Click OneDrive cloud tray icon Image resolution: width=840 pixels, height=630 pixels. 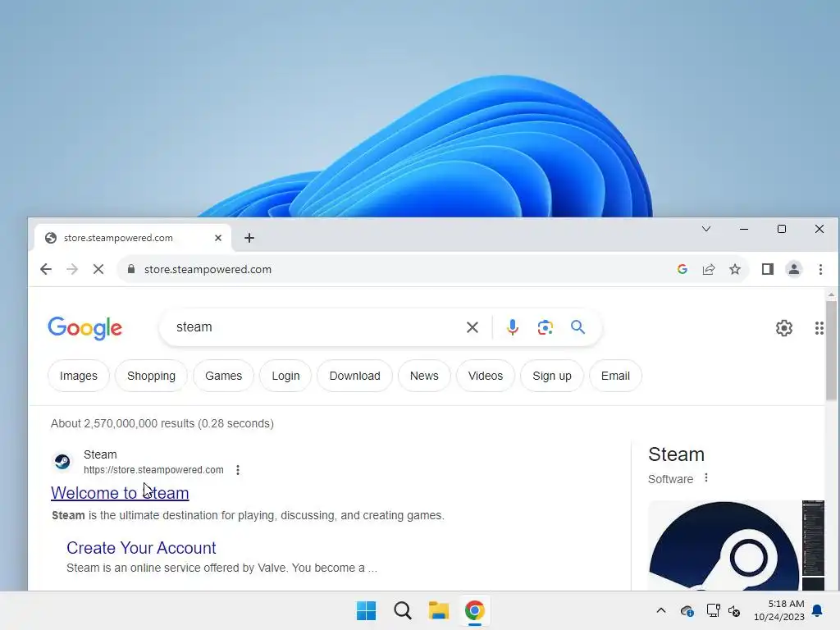click(x=687, y=610)
